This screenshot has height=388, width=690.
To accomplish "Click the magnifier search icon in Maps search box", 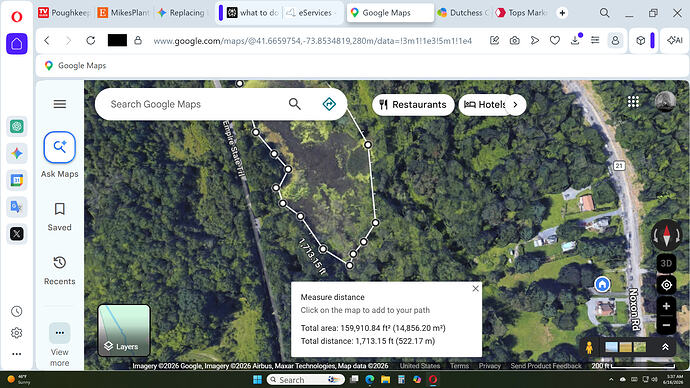I will pyautogui.click(x=294, y=104).
